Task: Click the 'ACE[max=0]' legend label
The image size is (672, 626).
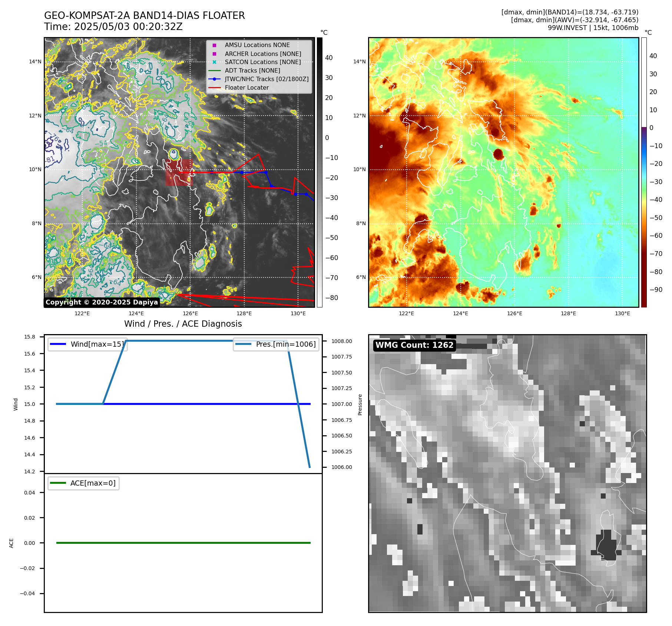Action: point(93,483)
